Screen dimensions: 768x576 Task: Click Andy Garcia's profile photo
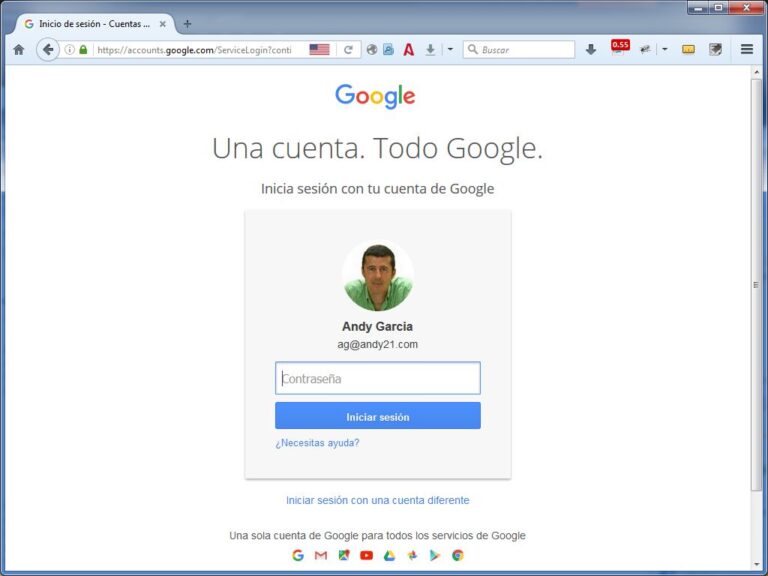[378, 275]
